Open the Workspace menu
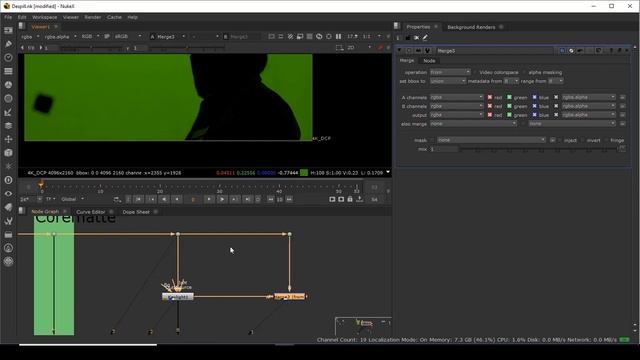 click(x=44, y=17)
